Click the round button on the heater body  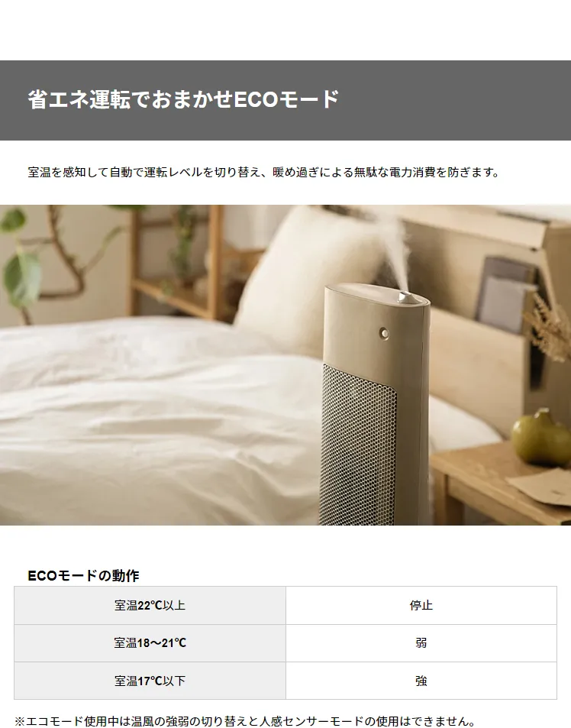[x=384, y=332]
